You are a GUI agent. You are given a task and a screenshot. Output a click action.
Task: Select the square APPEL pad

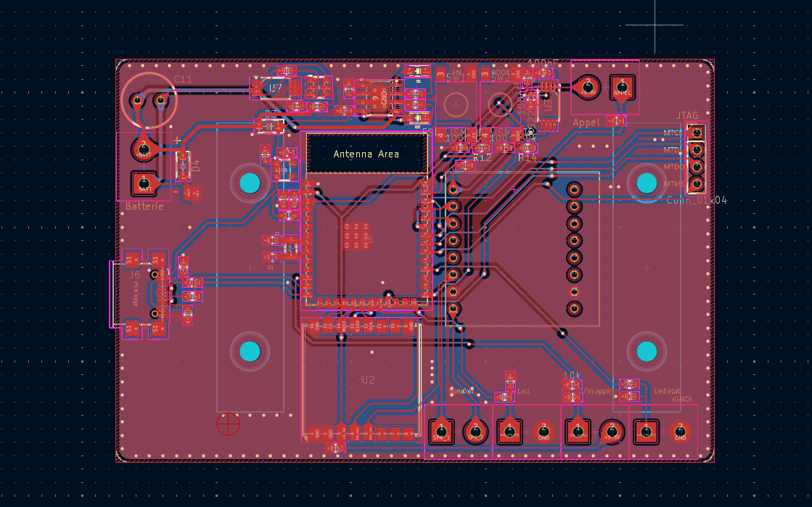tap(622, 88)
